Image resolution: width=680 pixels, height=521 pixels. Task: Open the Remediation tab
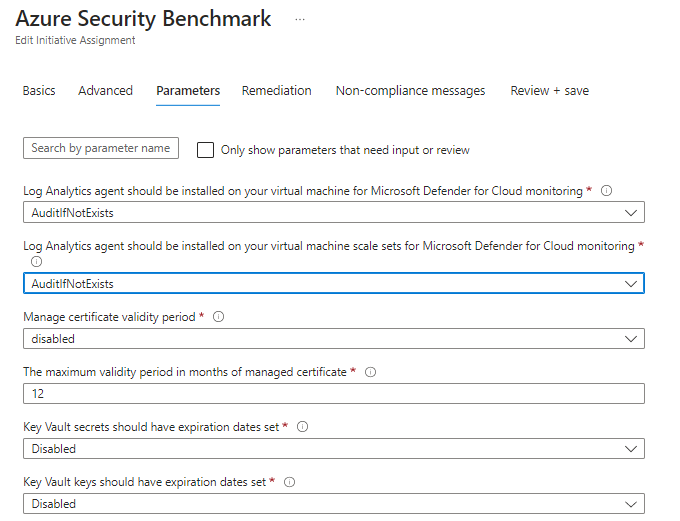pos(276,91)
